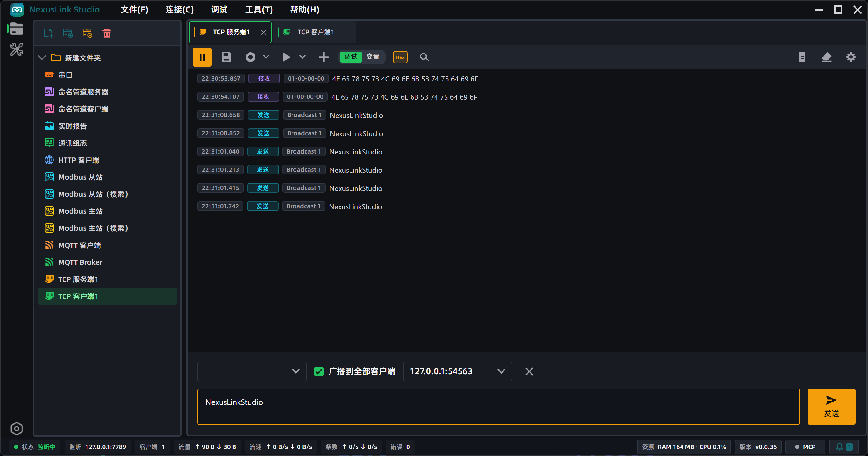Click the NexusLinkStudio message input field
The width and height of the screenshot is (868, 456).
(498, 406)
